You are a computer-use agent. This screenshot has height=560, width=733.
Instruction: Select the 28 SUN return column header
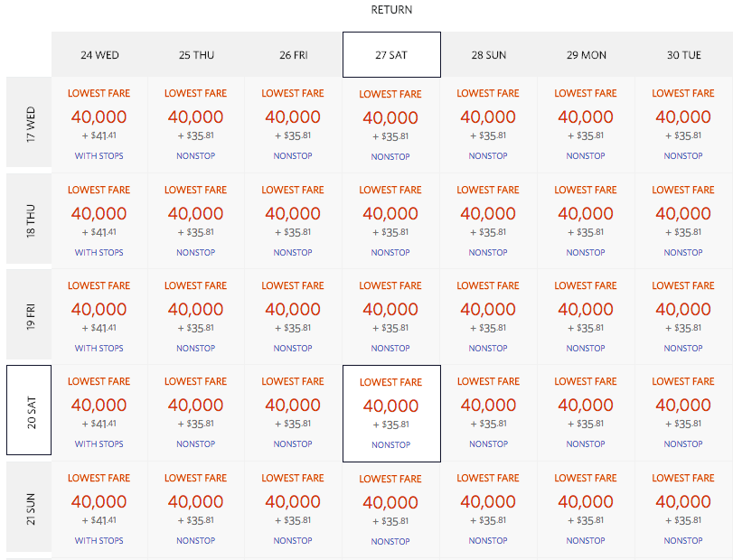489,55
